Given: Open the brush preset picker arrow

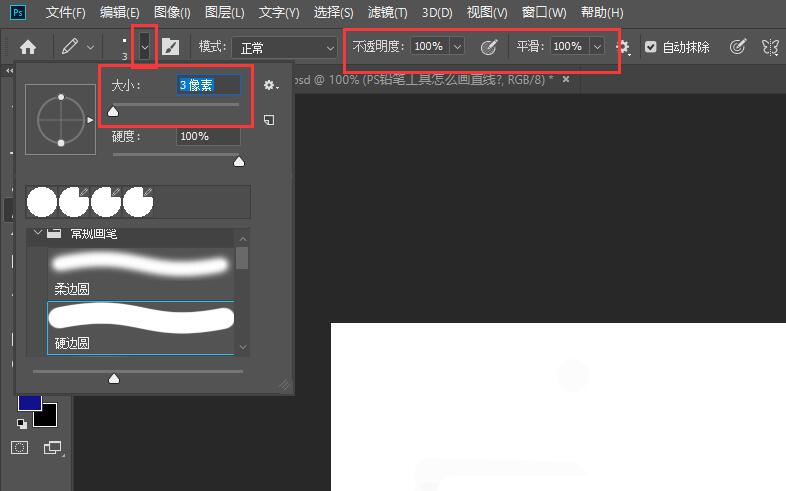Looking at the screenshot, I should click(x=144, y=47).
